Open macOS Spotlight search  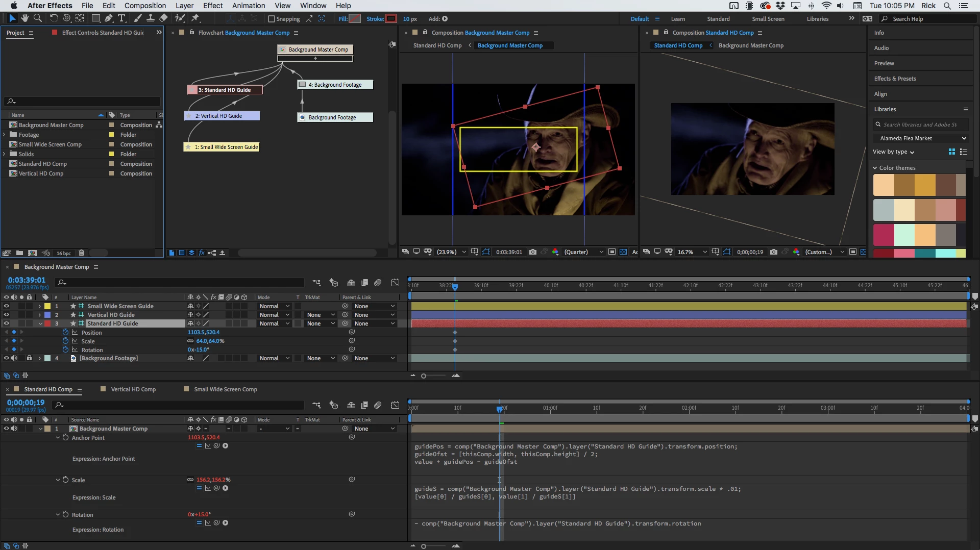click(x=947, y=6)
